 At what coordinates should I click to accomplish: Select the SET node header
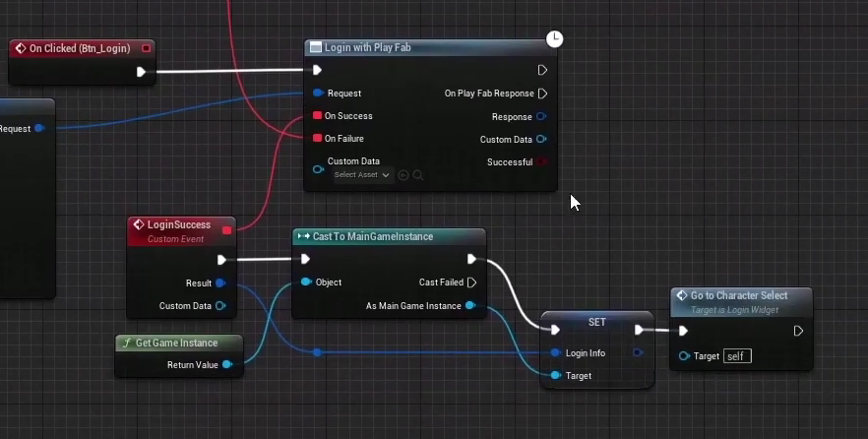click(x=596, y=322)
